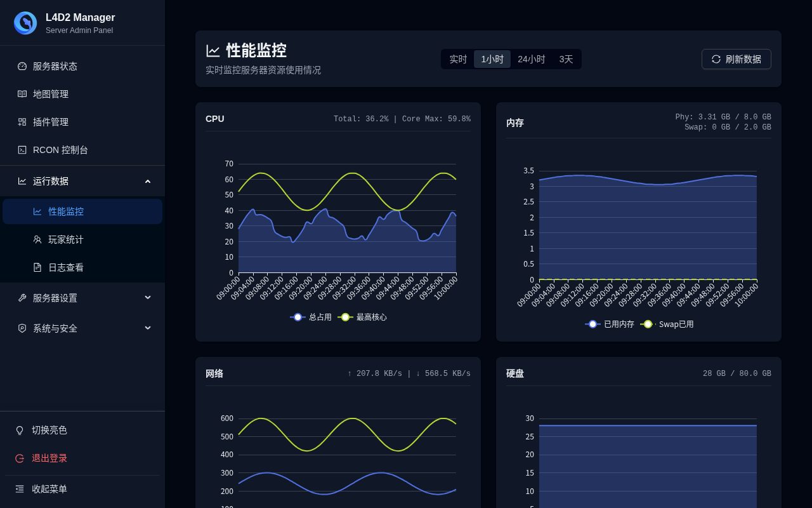812x508 pixels.
Task: Expand the 系统与安全 submenu chevron
Action: pyautogui.click(x=148, y=328)
